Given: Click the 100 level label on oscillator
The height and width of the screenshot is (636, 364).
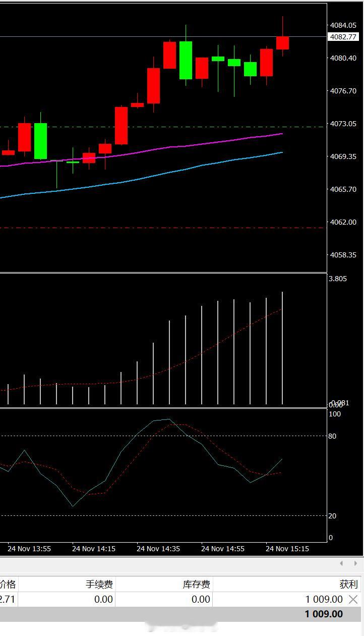Looking at the screenshot, I should (x=335, y=414).
